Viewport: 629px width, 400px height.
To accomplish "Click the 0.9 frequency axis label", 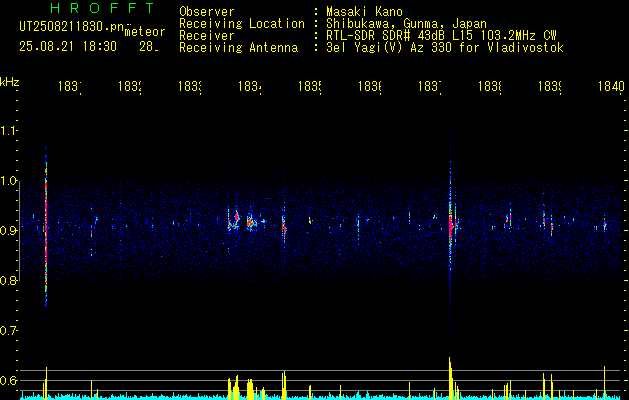I will pos(8,230).
